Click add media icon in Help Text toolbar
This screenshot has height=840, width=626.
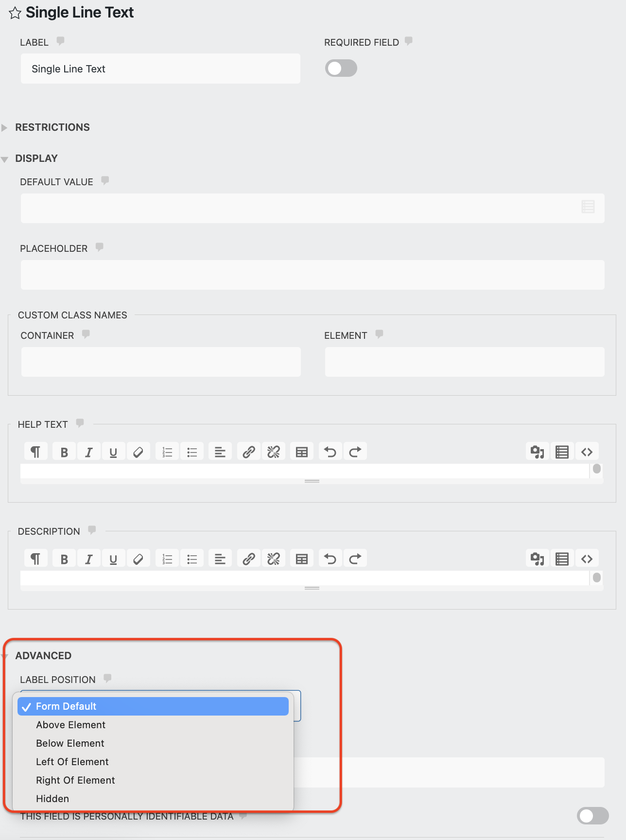tap(537, 452)
